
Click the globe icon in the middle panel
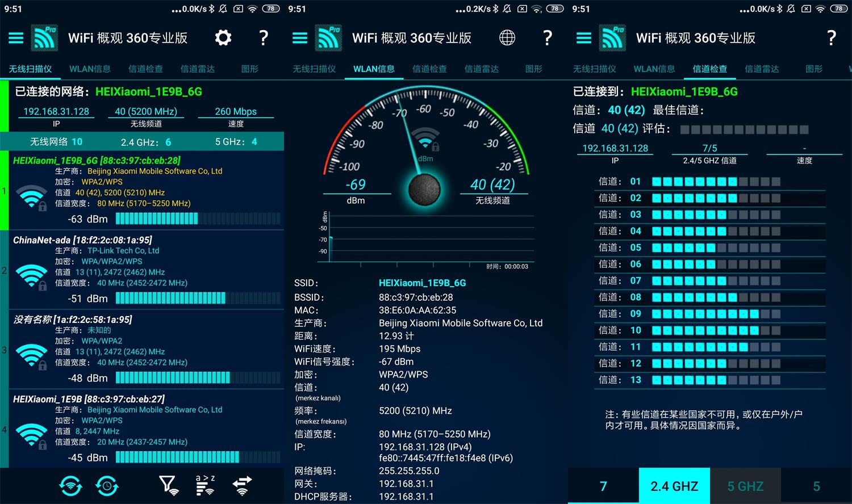point(507,37)
